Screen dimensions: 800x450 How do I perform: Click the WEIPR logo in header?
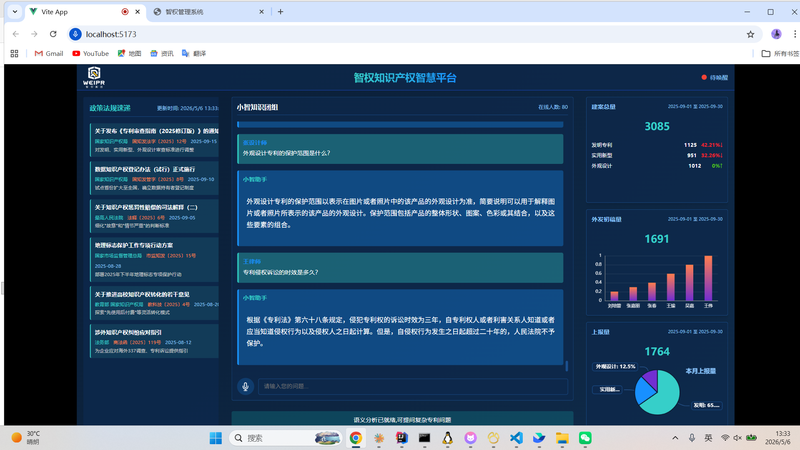tap(94, 77)
